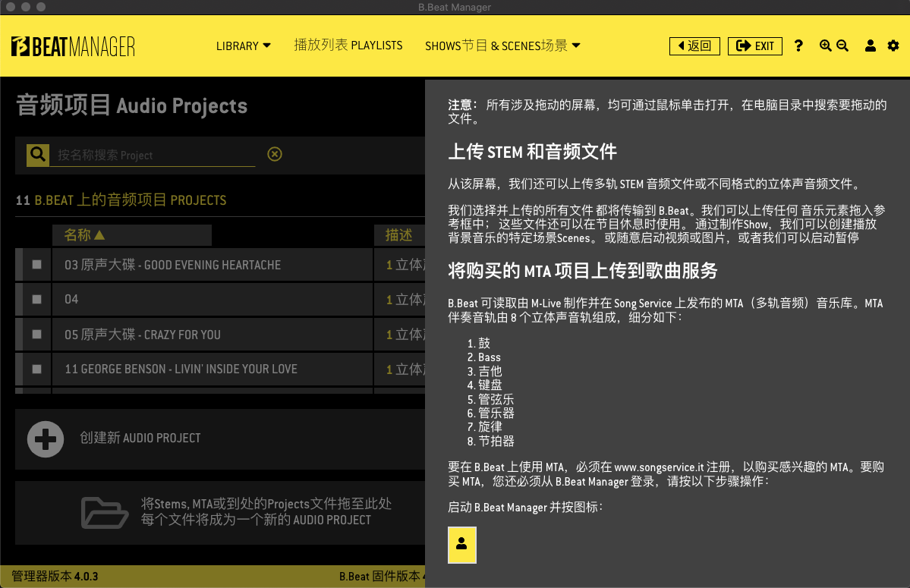Viewport: 910px width, 588px height.
Task: Click 11 B.BEAT 上的音频项目 PROJECTS heading
Action: [121, 200]
